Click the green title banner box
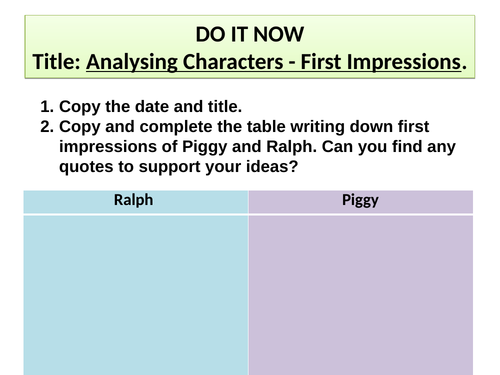500x375 pixels. (250, 47)
